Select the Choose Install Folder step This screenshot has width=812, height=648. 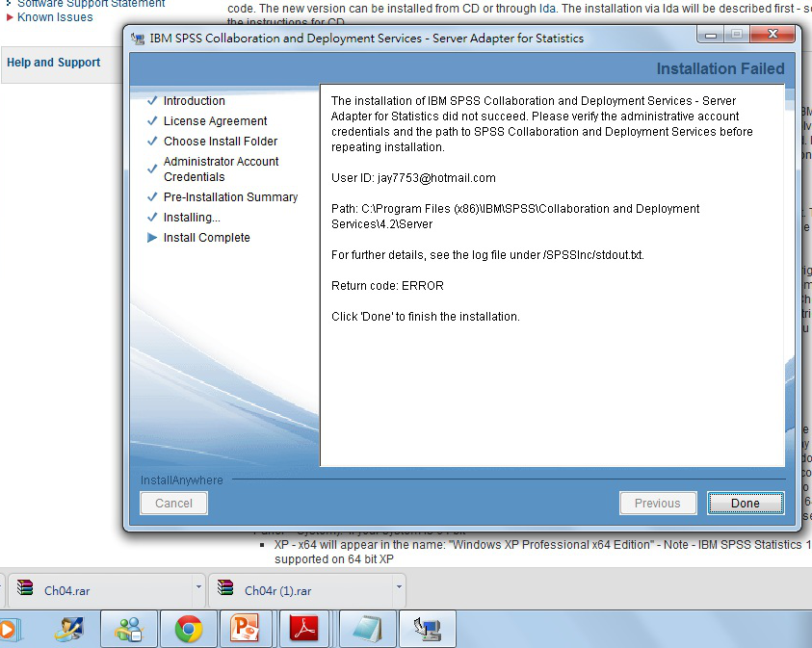point(221,142)
